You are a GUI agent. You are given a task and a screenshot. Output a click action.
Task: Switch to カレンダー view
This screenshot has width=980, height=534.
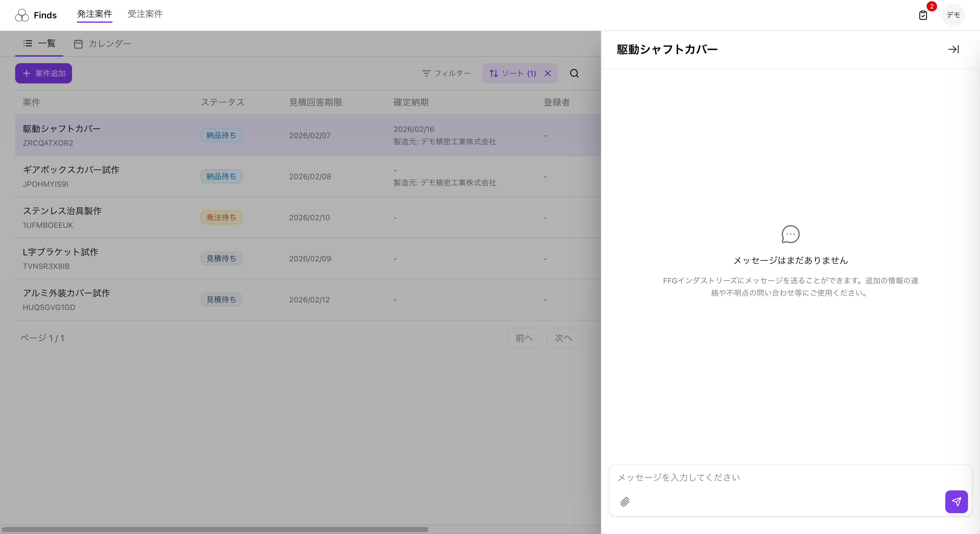pyautogui.click(x=110, y=43)
